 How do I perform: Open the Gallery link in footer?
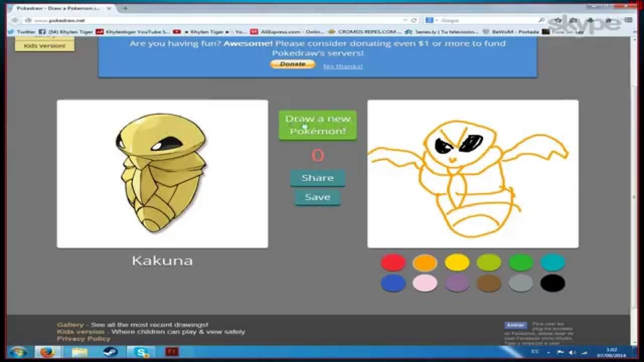tap(70, 325)
